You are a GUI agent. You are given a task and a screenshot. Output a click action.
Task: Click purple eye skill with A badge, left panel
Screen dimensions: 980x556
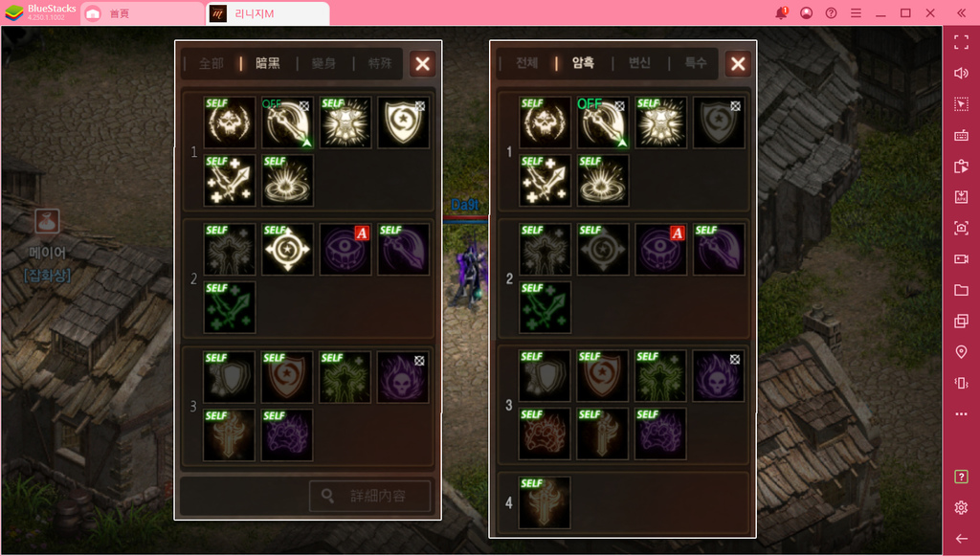coord(345,249)
